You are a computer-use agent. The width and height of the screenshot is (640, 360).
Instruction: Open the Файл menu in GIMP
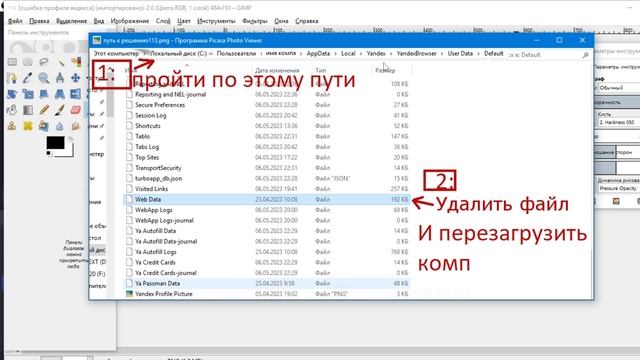pyautogui.click(x=15, y=21)
